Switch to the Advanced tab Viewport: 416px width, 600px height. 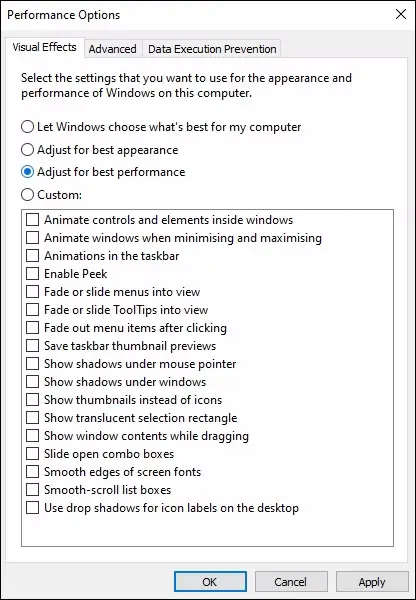click(x=113, y=49)
